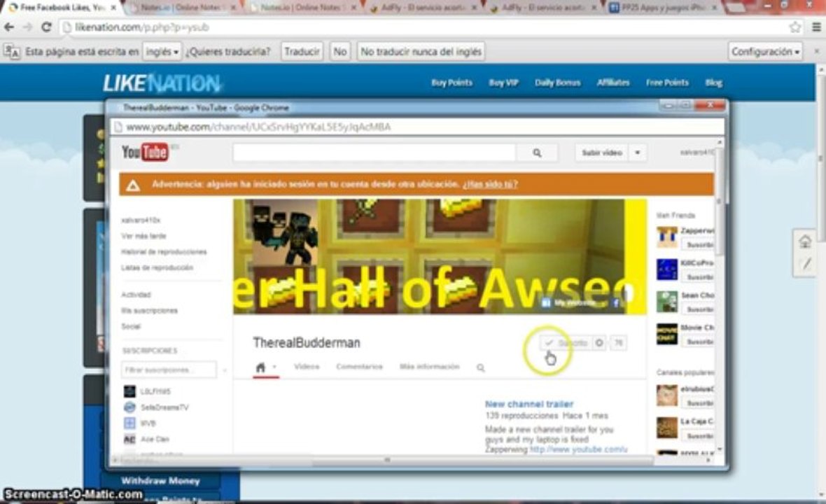Switch to the first Notes.io browser tab
This screenshot has width=826, height=504.
183,8
